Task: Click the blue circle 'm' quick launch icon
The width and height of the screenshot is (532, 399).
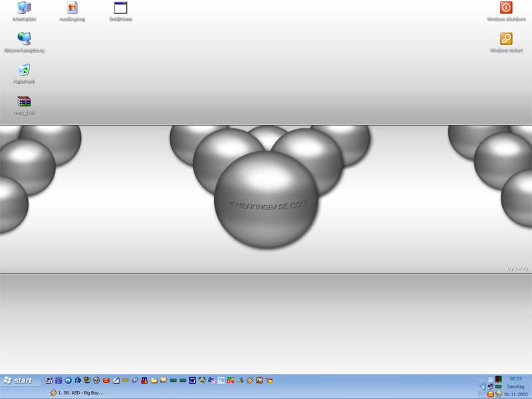Action: tap(68, 380)
